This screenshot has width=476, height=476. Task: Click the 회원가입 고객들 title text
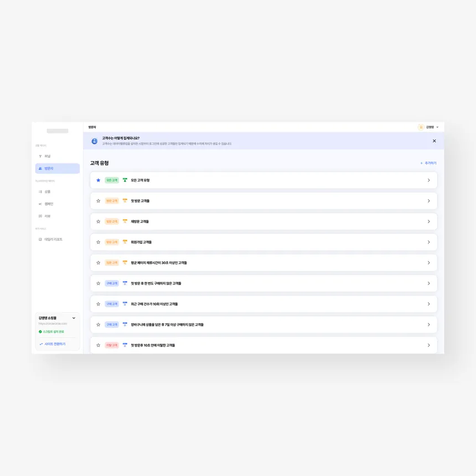[141, 242]
